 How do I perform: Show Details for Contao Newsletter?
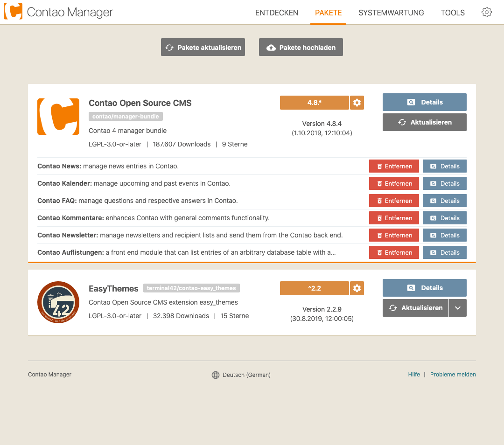coord(445,235)
